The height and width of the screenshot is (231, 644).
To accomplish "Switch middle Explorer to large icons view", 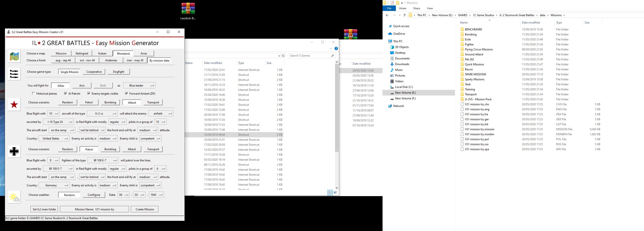I will pyautogui.click(x=335, y=192).
